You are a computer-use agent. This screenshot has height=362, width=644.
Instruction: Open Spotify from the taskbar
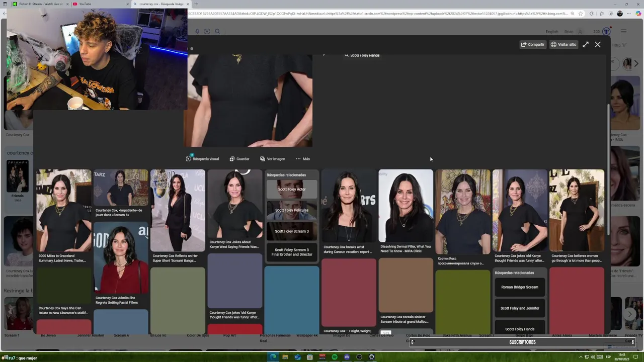point(335,357)
